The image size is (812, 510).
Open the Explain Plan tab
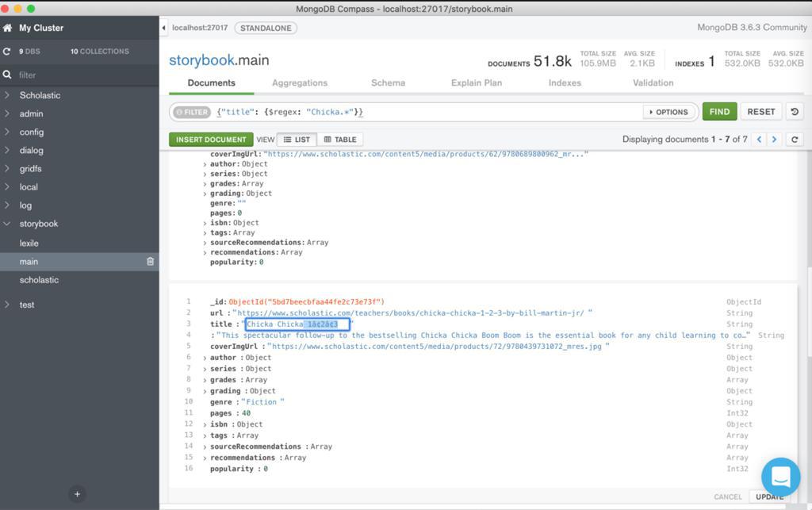[x=477, y=82]
